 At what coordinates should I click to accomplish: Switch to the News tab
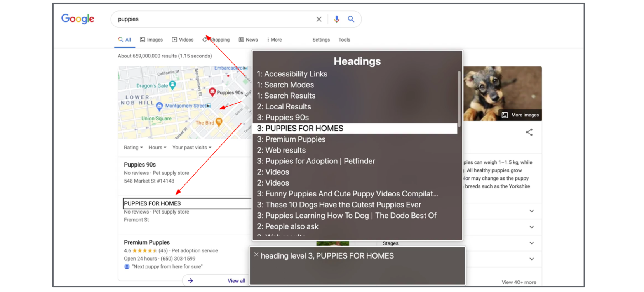click(248, 40)
